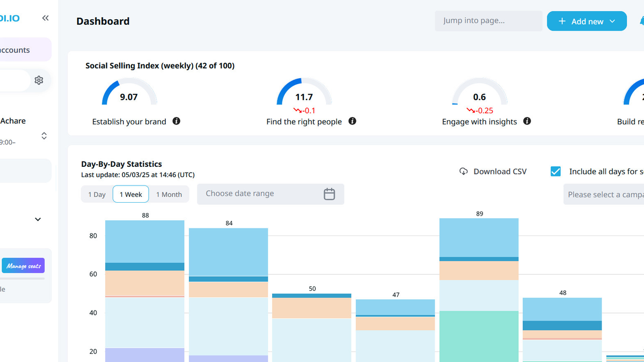The image size is (644, 362).
Task: Open the account switcher arrows near Achare
Action: click(44, 136)
